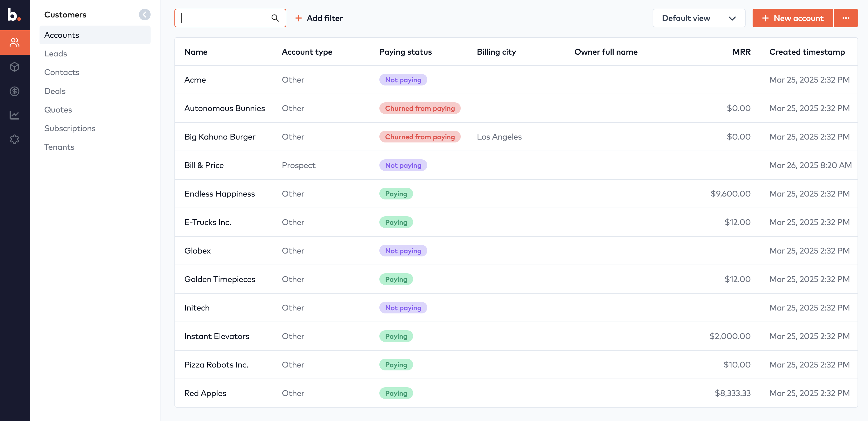Viewport: 868px width, 421px height.
Task: Collapse the Customers side panel with the chevron
Action: click(144, 15)
